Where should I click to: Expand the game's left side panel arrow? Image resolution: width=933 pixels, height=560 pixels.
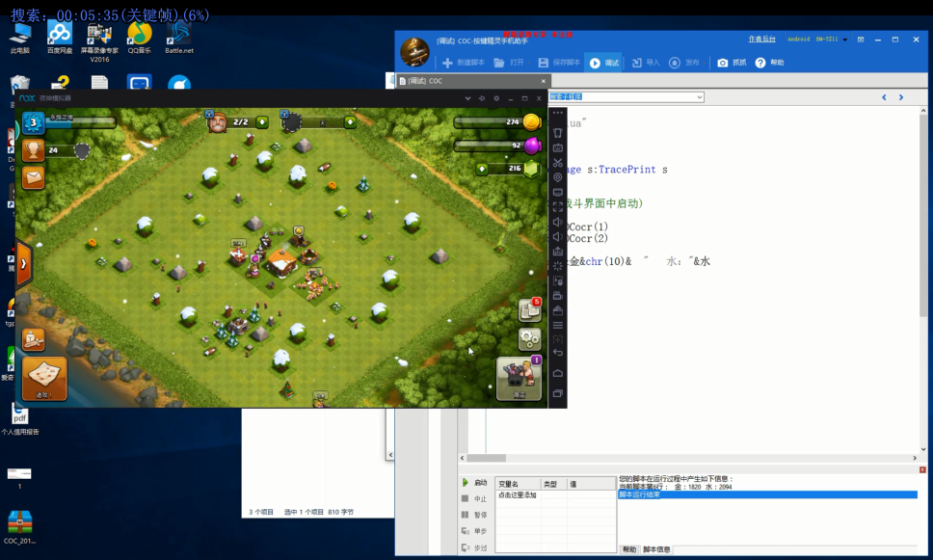point(23,263)
